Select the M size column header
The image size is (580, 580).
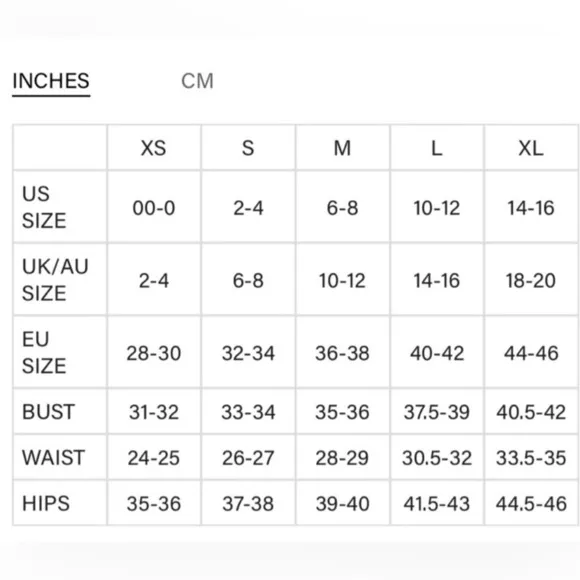[x=342, y=148]
